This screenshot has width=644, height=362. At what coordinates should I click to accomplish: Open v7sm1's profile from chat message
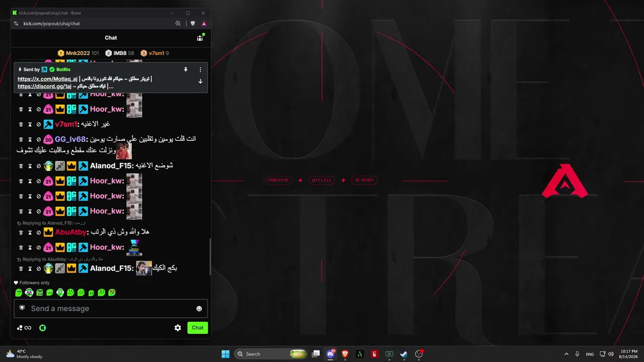click(x=66, y=124)
